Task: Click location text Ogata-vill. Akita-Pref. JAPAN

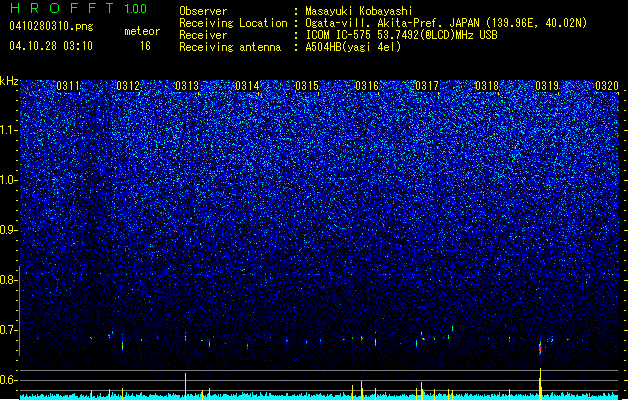Action: point(392,23)
